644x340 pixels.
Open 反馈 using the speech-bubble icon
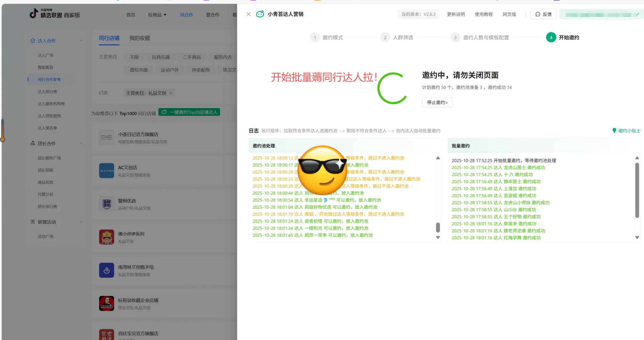538,14
